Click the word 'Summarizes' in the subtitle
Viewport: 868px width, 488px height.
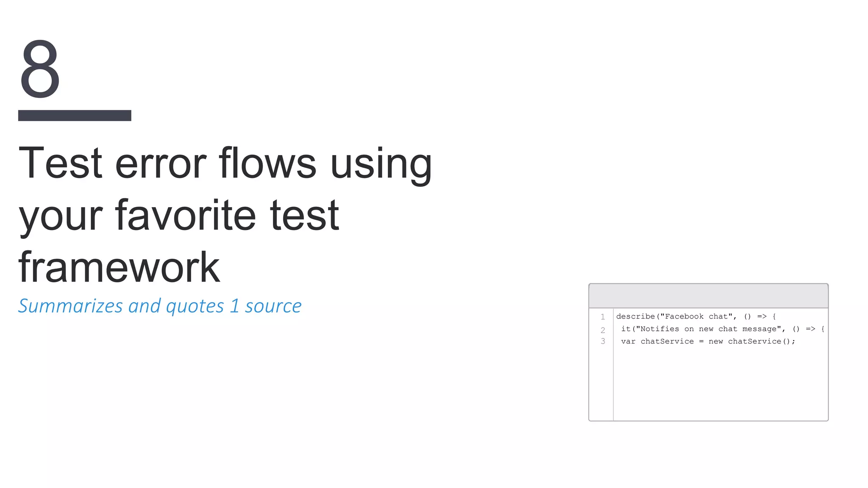pos(70,306)
